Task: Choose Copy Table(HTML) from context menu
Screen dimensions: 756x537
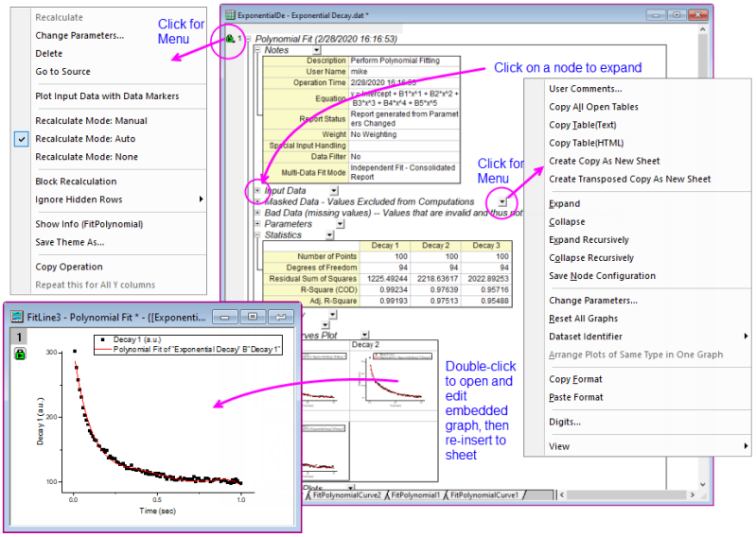Action: [588, 143]
